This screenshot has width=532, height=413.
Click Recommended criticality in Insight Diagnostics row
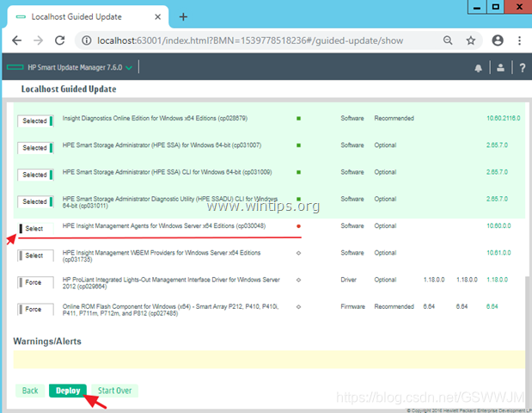coord(394,118)
